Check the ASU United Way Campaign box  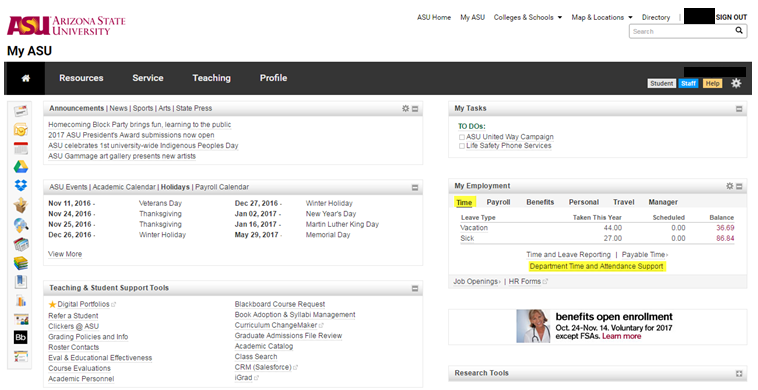pyautogui.click(x=462, y=137)
